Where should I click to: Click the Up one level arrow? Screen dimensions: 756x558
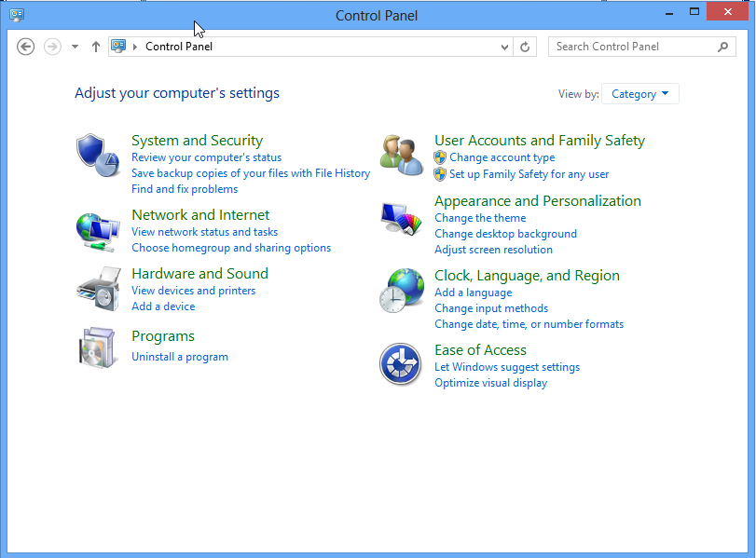click(x=96, y=47)
